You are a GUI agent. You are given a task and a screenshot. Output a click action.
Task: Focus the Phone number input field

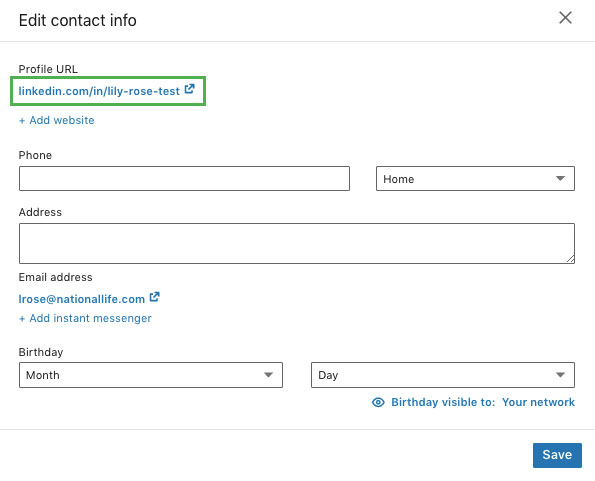(184, 178)
